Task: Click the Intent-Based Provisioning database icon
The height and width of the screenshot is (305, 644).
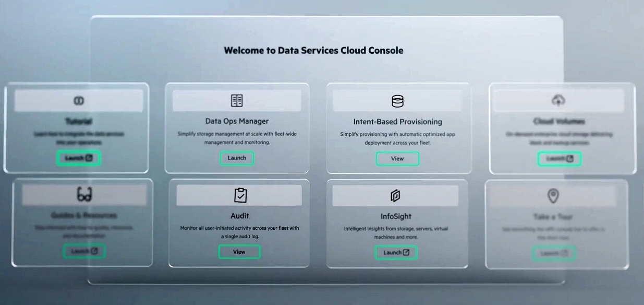Action: click(397, 101)
